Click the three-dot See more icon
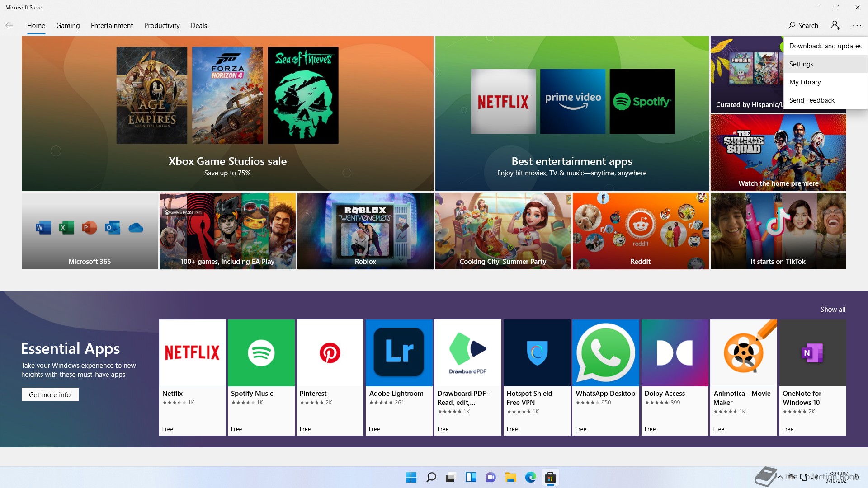 [x=857, y=26]
